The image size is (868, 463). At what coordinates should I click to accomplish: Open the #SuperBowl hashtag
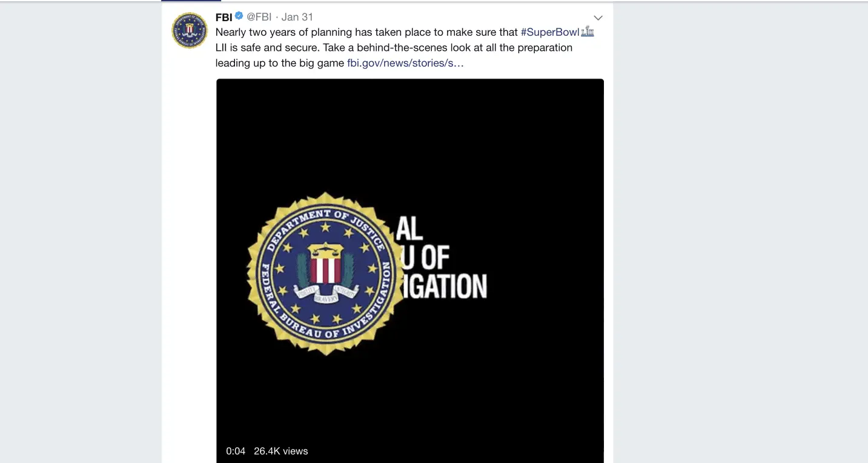pos(549,32)
